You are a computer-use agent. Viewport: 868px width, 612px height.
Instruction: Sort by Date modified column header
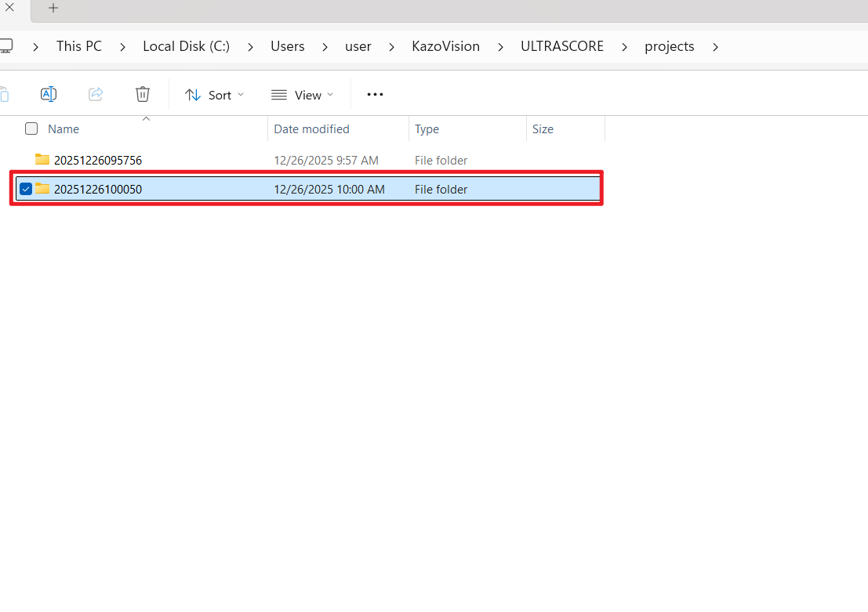[311, 129]
